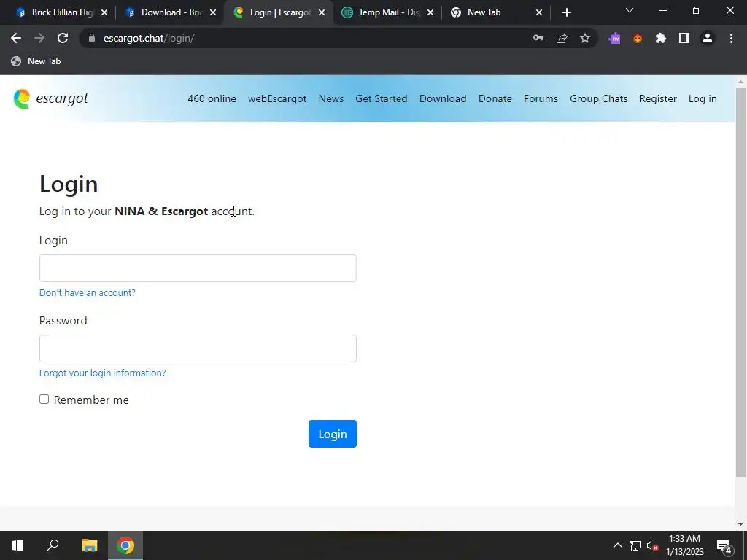Show hidden system tray icons

pos(617,545)
